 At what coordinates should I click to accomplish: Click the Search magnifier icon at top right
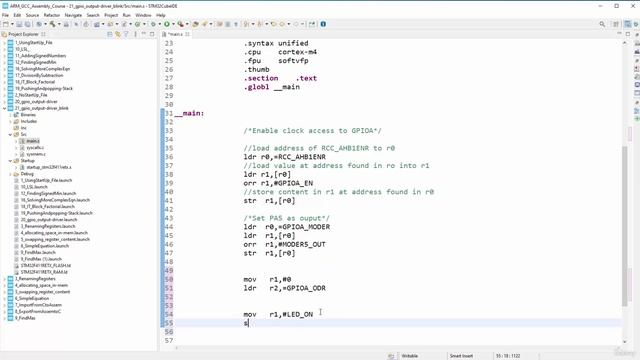click(602, 24)
